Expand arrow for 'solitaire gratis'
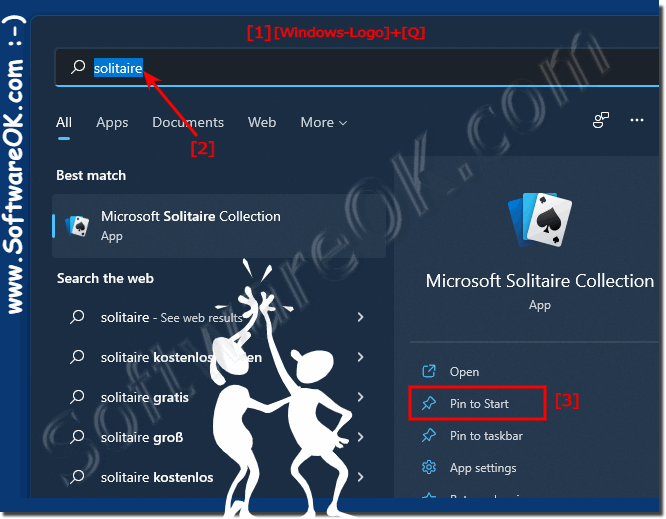Screen dimensions: 666x519 coord(360,397)
